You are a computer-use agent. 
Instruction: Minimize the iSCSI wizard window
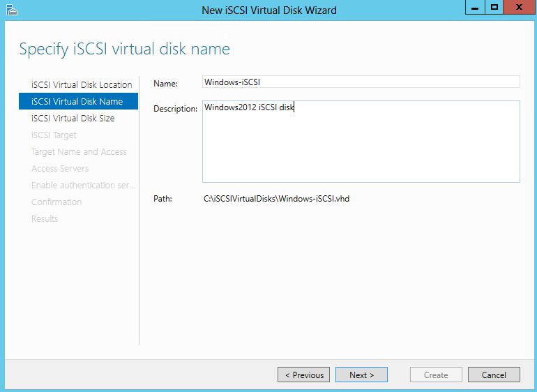[476, 8]
